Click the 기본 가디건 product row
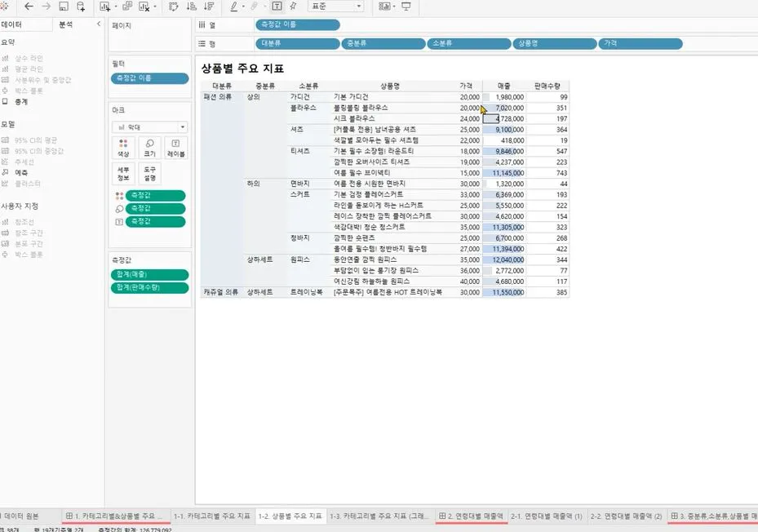The width and height of the screenshot is (758, 532). tap(351, 97)
